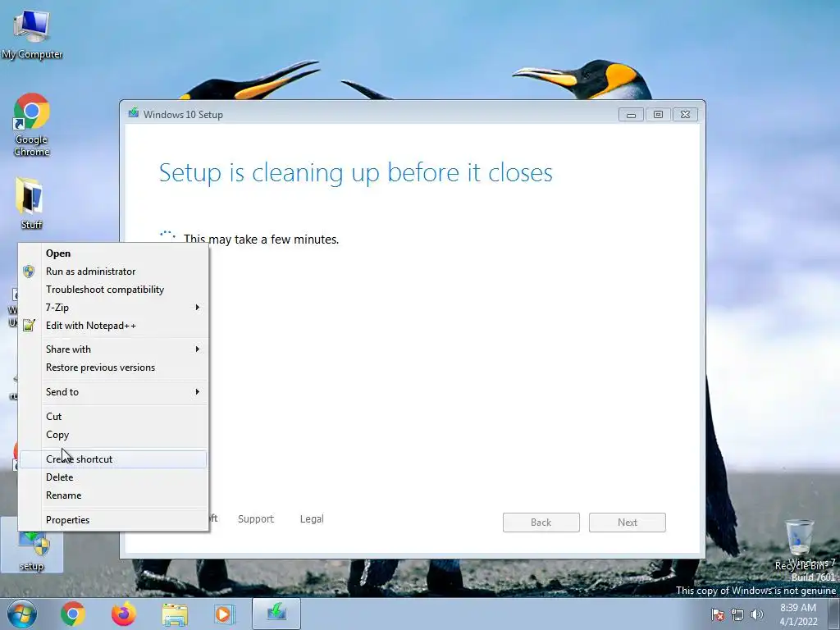The image size is (840, 630).
Task: Select Create shortcut menu entry
Action: tap(112, 459)
